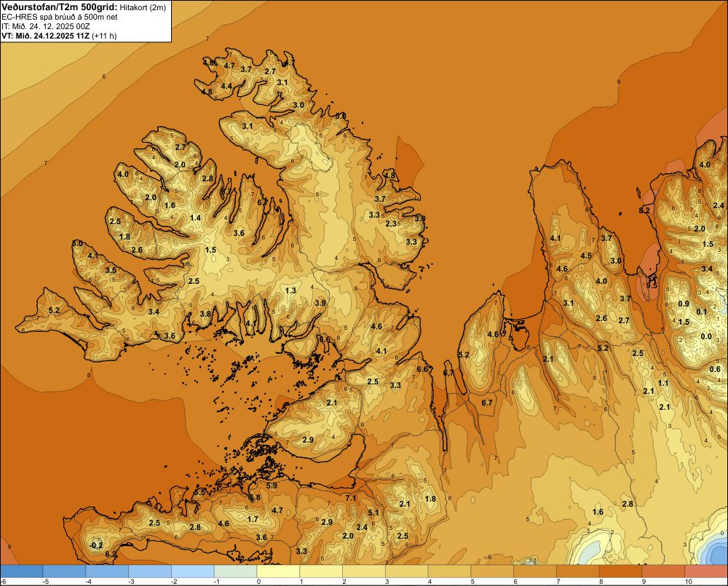Click legend swatch between 2 and 3
The height and width of the screenshot is (586, 728).
364,571
